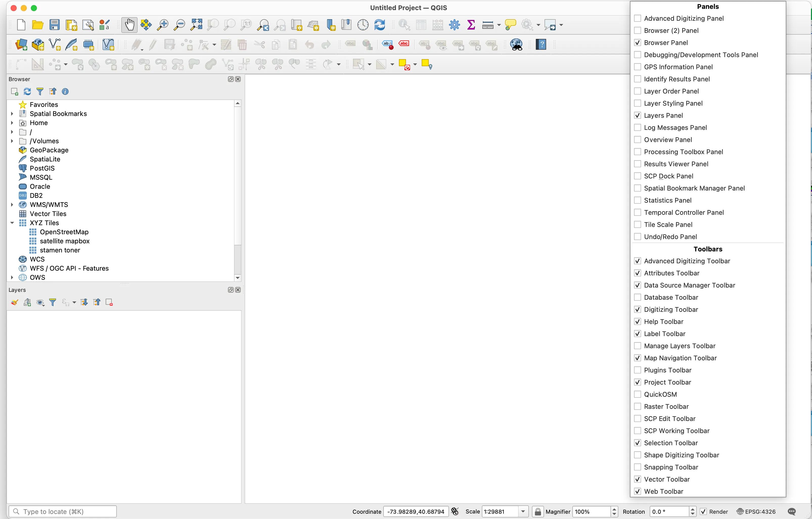Collapse the XYZ Tiles tree item
Viewport: 812px width, 519px height.
(x=12, y=222)
